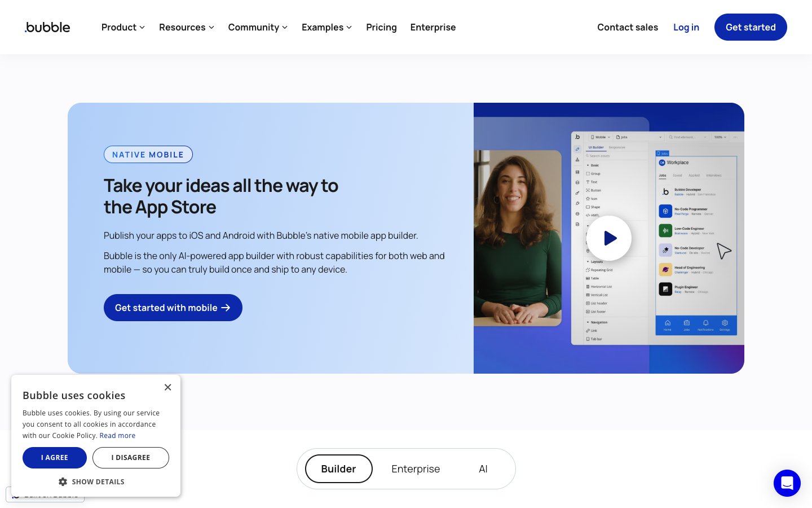Go to the Pricing page
This screenshot has height=508, width=812.
381,27
